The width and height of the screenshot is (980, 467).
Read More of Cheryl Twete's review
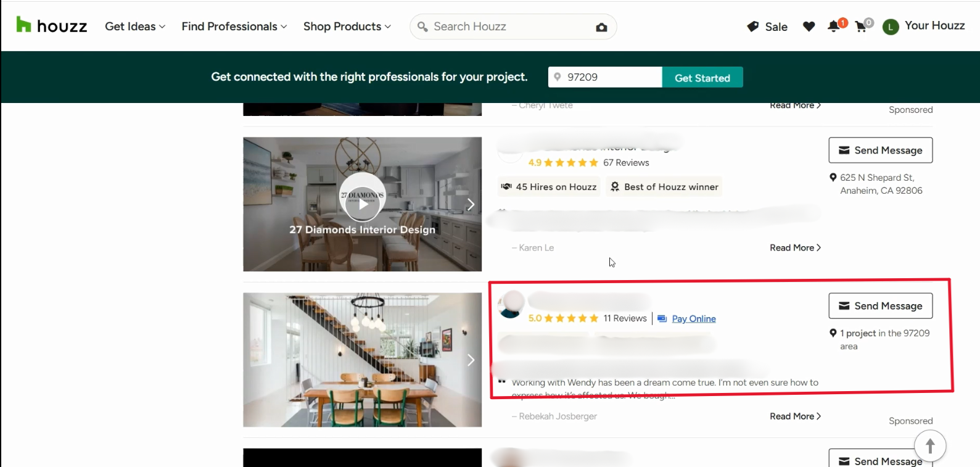(x=795, y=105)
